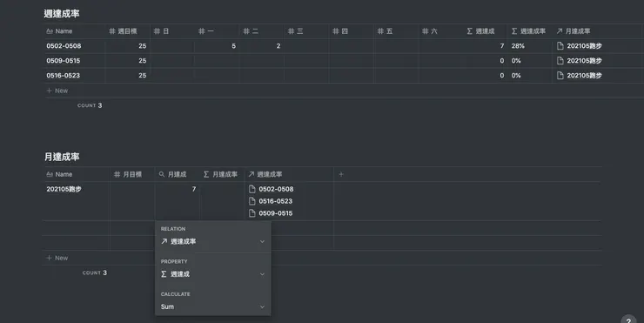Open 202105跑步 page link in 0502-0508 row

580,46
